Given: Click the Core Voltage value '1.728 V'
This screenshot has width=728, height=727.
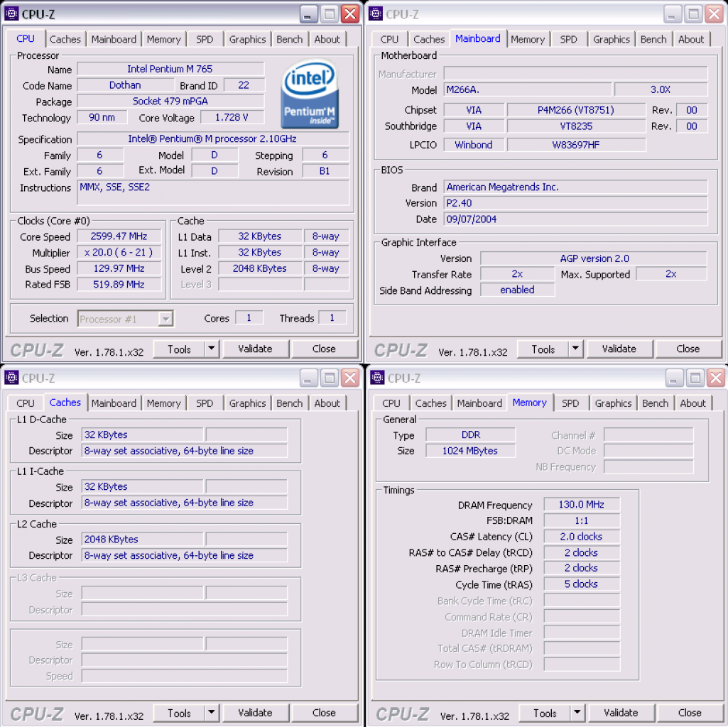Looking at the screenshot, I should 232,117.
